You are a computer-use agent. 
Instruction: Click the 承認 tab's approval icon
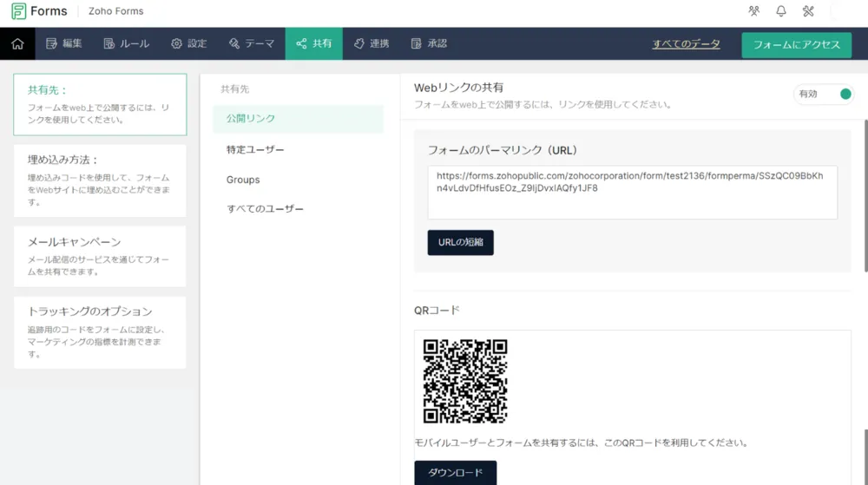pyautogui.click(x=417, y=43)
